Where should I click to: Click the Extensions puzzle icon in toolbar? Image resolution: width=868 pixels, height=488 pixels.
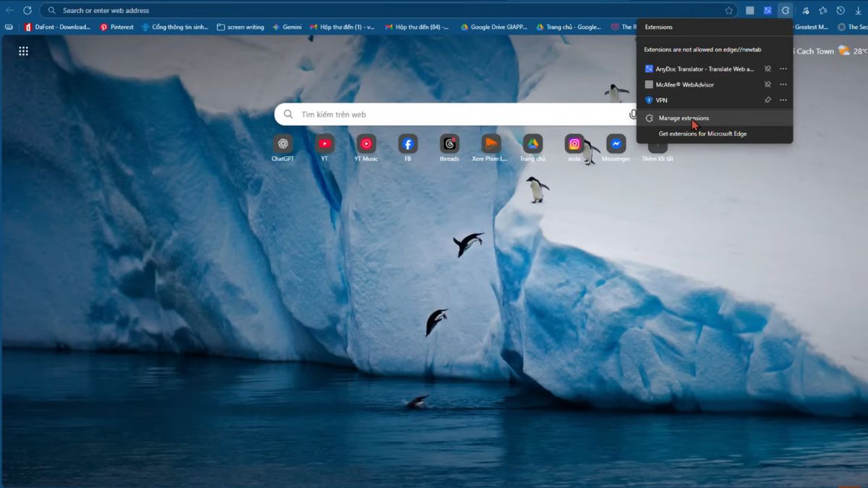[786, 10]
